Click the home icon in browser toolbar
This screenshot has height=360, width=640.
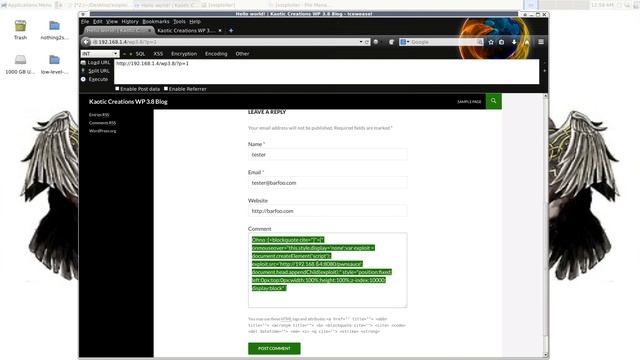click(x=527, y=42)
